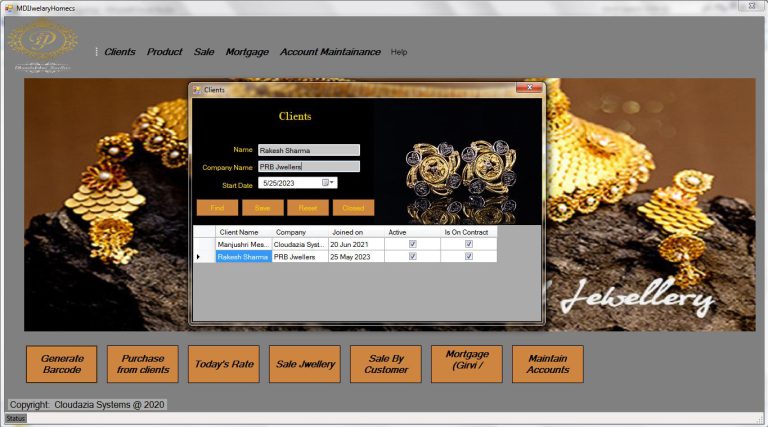Focus the Name input field
This screenshot has height=427, width=768.
309,150
